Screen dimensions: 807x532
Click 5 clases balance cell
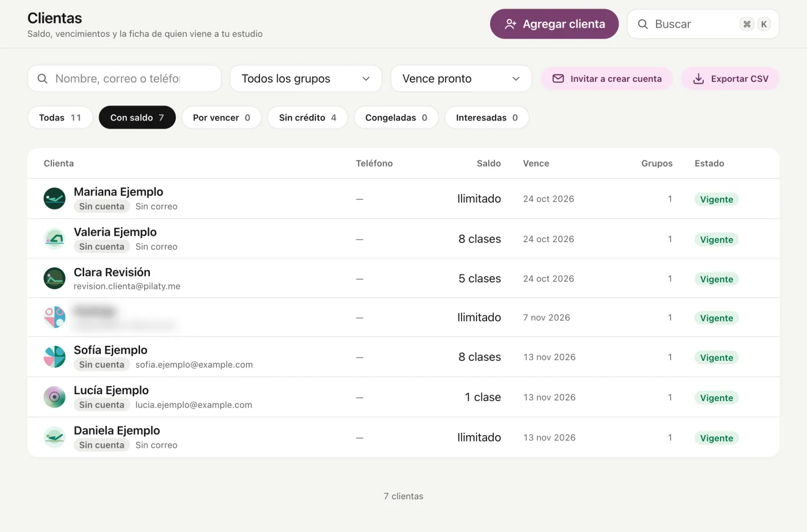click(x=480, y=278)
